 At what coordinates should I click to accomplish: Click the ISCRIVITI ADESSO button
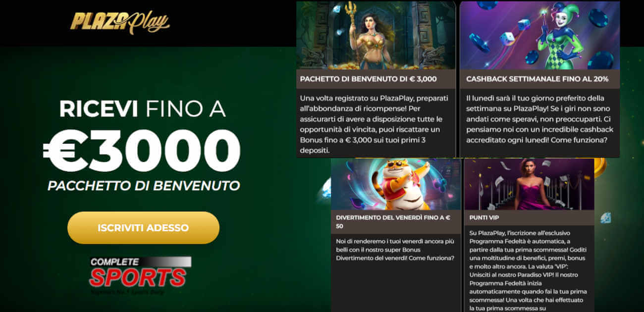[x=143, y=228]
